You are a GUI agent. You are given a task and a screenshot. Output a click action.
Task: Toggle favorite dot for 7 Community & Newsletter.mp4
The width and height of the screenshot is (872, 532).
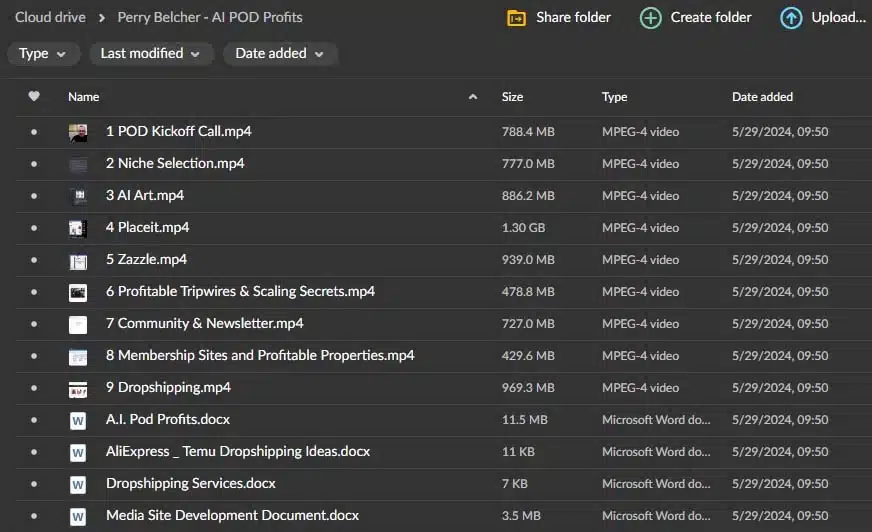click(34, 324)
